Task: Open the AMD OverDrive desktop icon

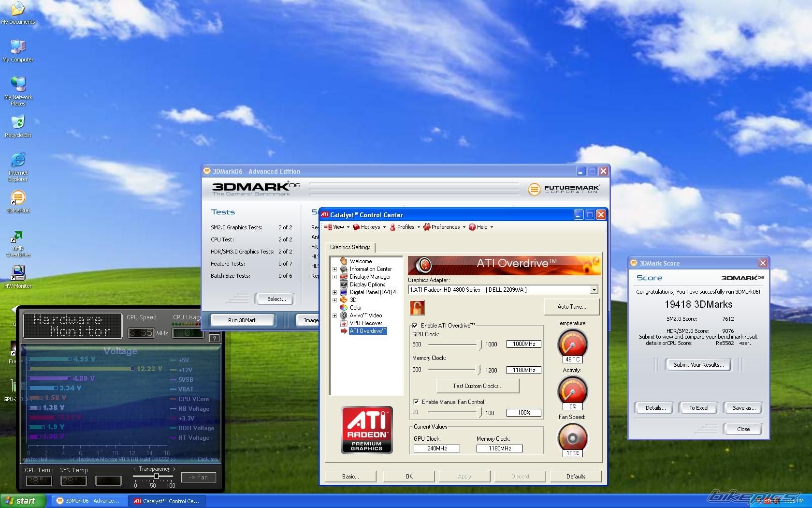Action: click(x=18, y=237)
